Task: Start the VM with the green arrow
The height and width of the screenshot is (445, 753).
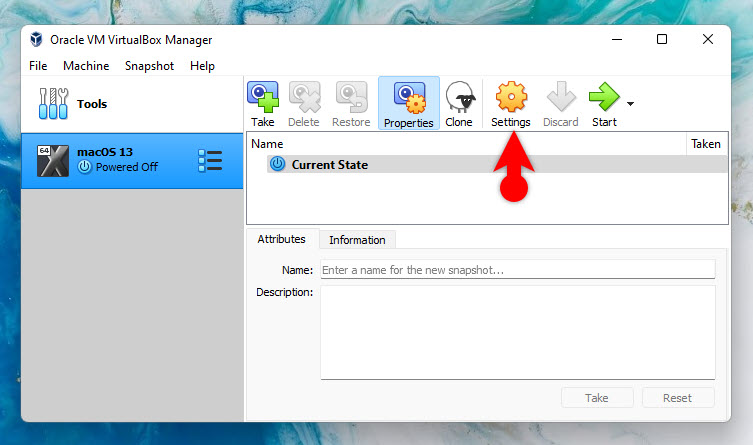Action: (x=604, y=96)
